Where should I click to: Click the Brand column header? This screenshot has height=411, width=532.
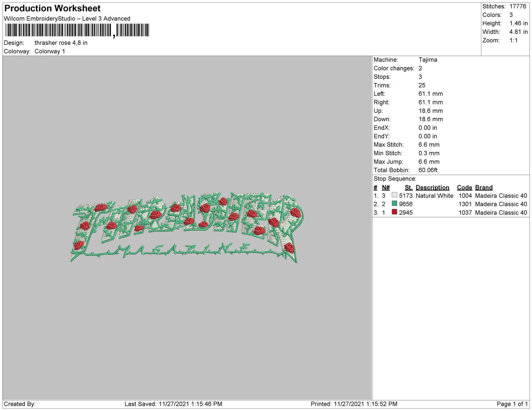pyautogui.click(x=484, y=188)
